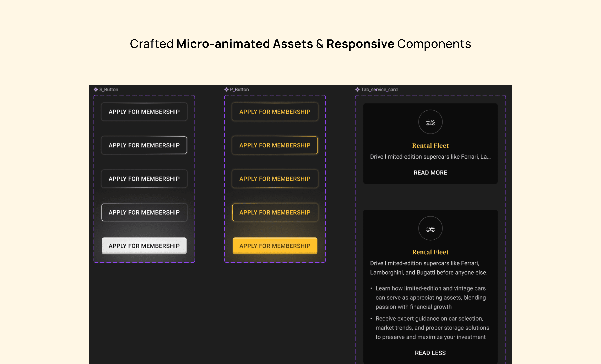601x364 pixels.
Task: Click the S_Button component diamond icon
Action: (96, 90)
